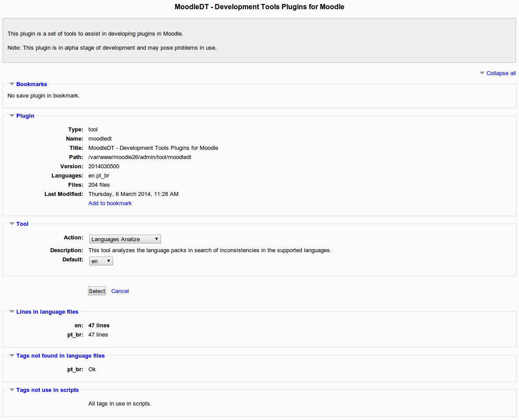Click the Bookmarks heading
This screenshot has height=420, width=519.
tap(31, 84)
